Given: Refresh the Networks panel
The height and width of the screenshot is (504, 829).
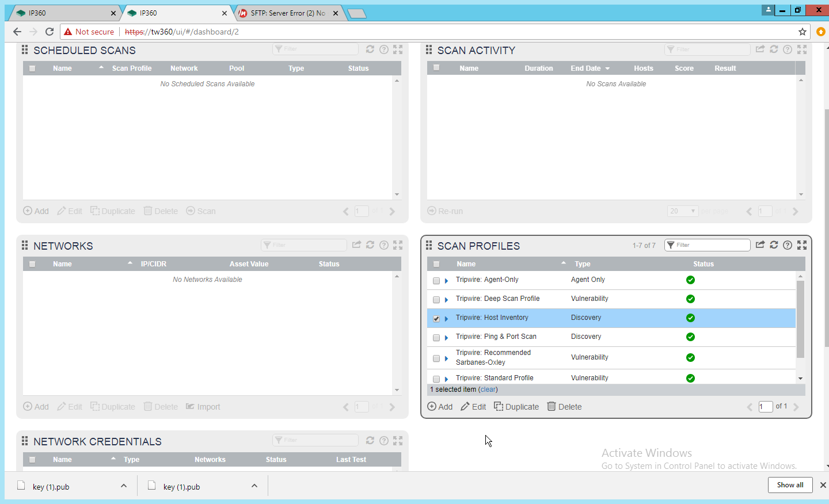Looking at the screenshot, I should point(370,245).
